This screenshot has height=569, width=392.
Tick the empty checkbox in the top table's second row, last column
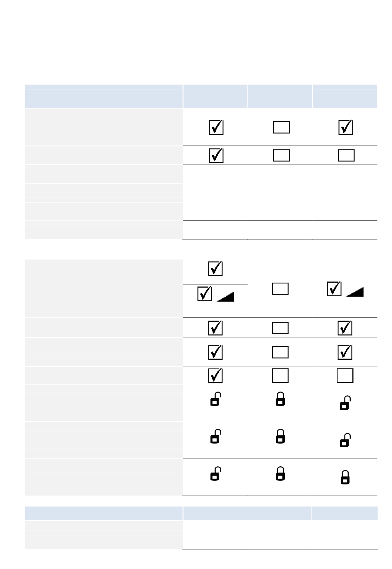coord(346,155)
